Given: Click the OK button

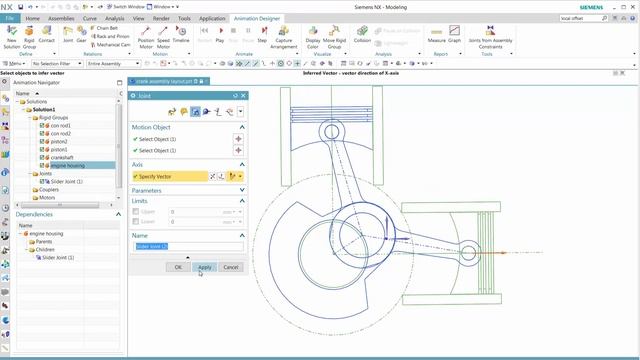Looking at the screenshot, I should coord(178,267).
